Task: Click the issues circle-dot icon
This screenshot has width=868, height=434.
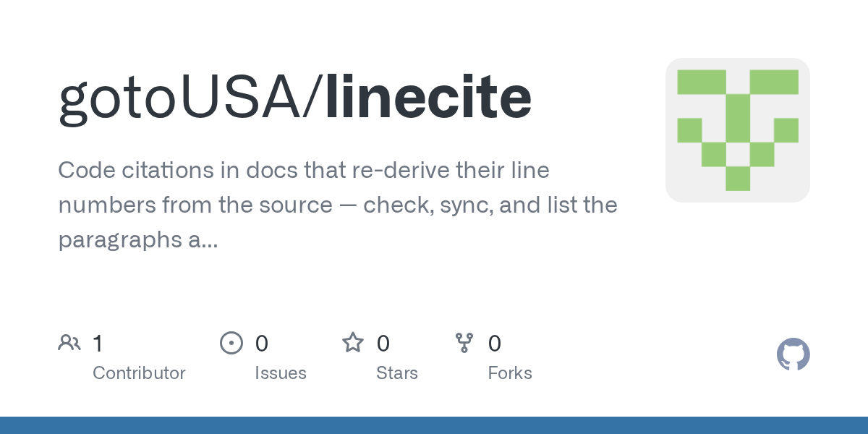Action: pos(231,343)
